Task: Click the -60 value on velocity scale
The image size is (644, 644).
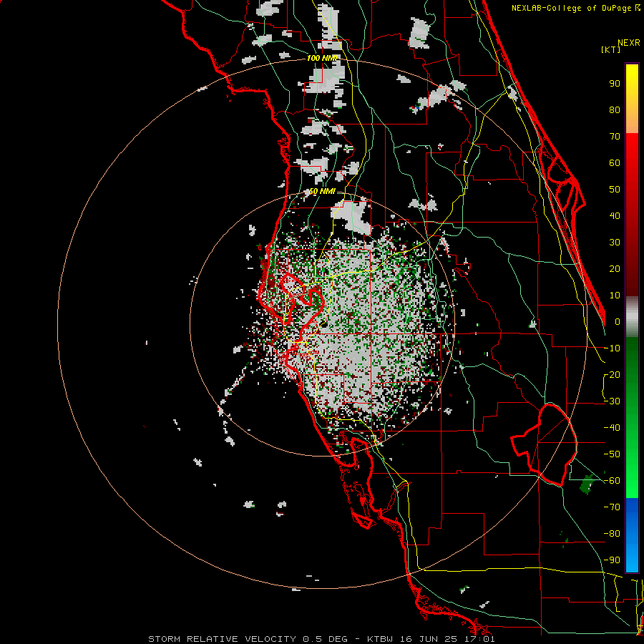Action: pos(612,481)
